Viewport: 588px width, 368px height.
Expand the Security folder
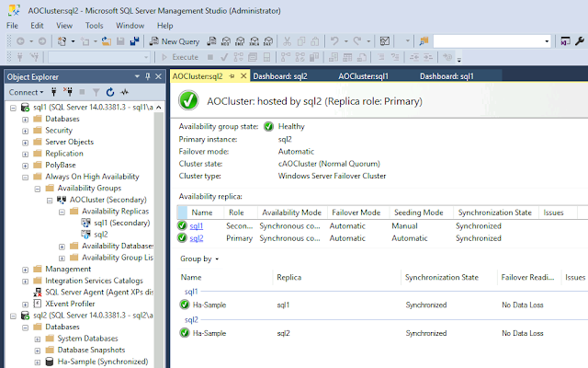coord(25,131)
